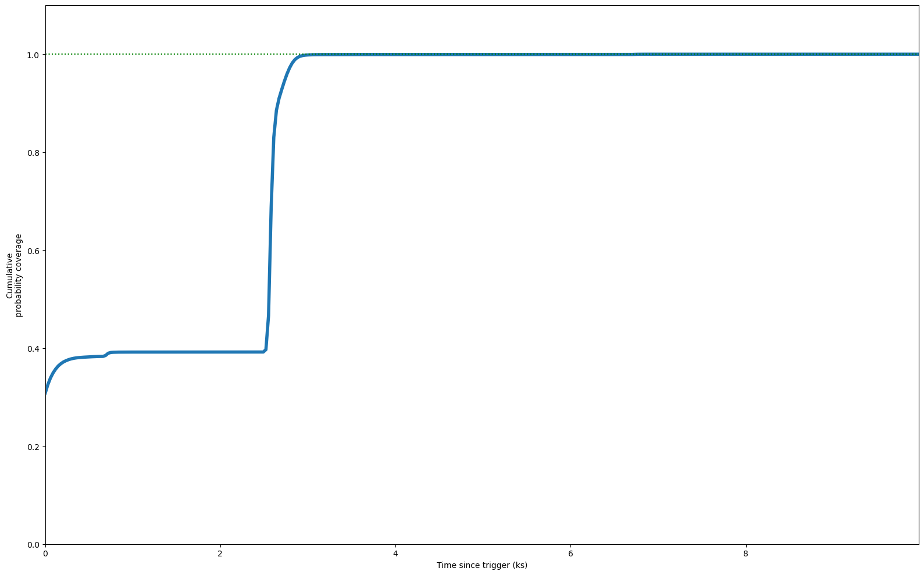Click the blue line at the right edge of plot

(916, 54)
